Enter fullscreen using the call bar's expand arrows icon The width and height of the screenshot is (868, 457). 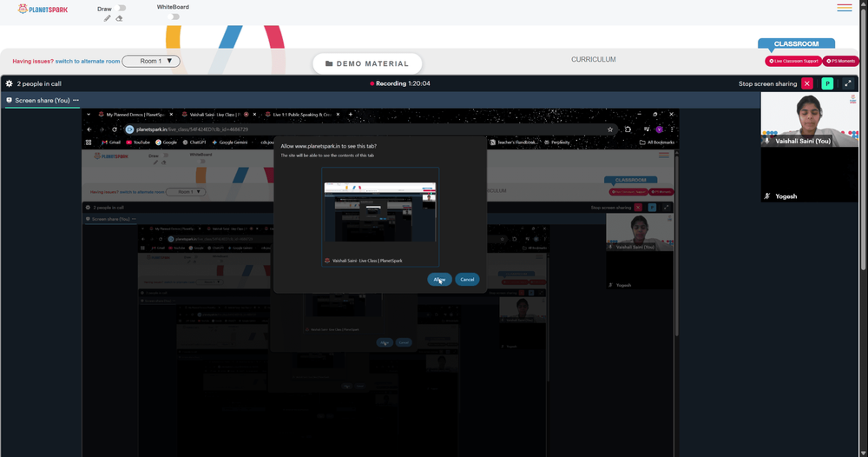coord(847,83)
